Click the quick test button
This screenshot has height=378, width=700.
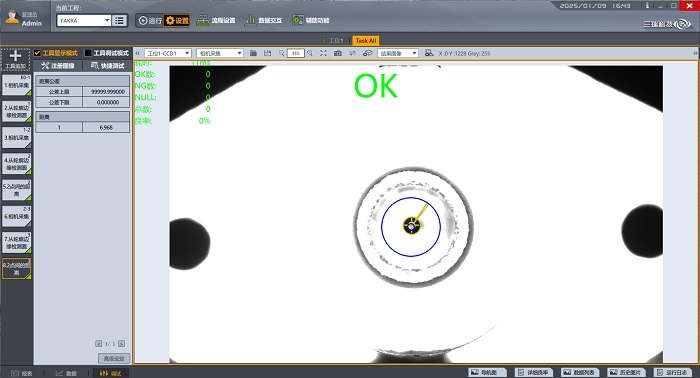108,66
